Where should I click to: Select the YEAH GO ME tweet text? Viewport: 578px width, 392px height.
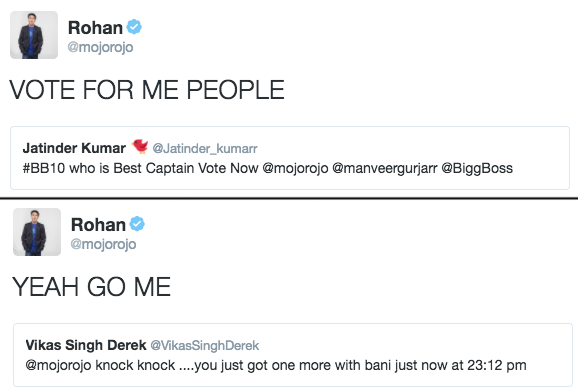click(x=91, y=287)
